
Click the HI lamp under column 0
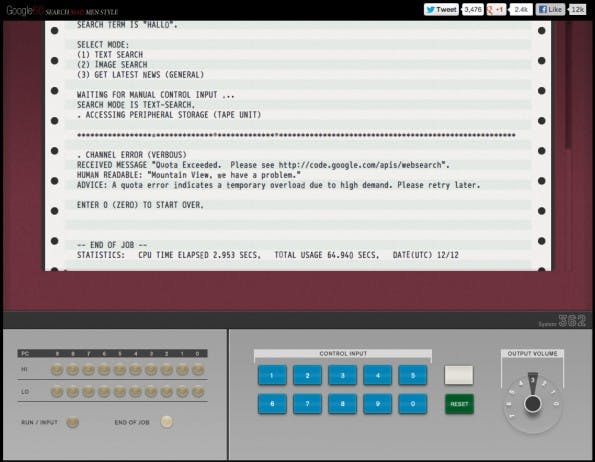pos(198,369)
